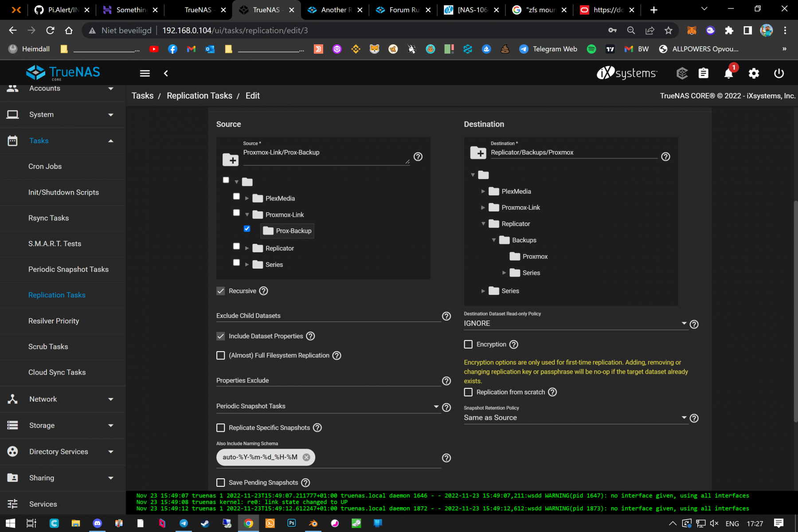798x532 pixels.
Task: Toggle the sidebar hamburger menu
Action: click(145, 73)
